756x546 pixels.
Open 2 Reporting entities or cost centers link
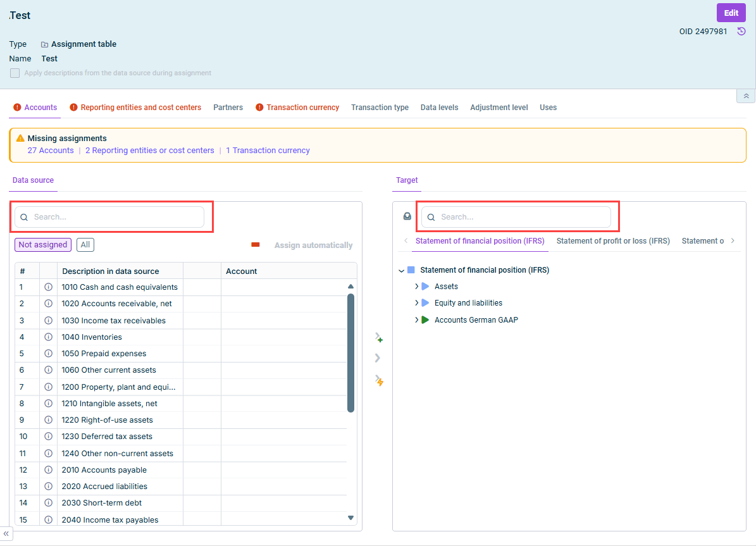tap(149, 151)
